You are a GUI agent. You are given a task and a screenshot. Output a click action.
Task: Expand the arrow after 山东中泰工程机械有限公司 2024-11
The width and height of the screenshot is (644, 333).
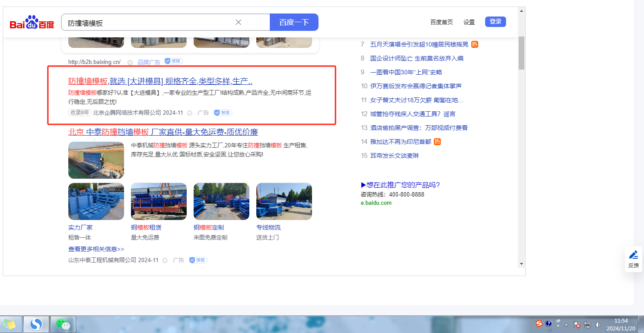(165, 260)
